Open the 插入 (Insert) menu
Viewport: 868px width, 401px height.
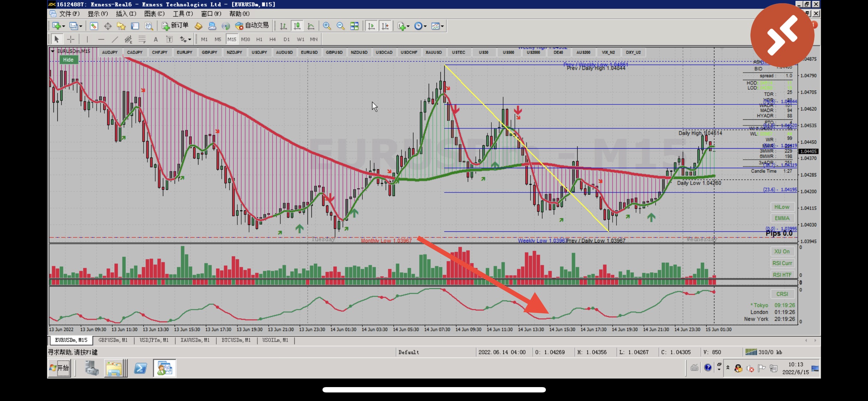126,14
